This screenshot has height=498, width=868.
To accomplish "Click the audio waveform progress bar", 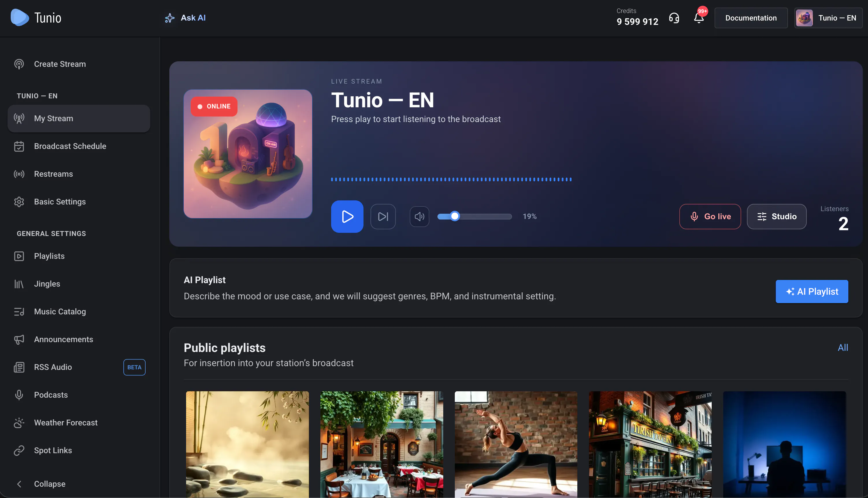I will (x=451, y=179).
